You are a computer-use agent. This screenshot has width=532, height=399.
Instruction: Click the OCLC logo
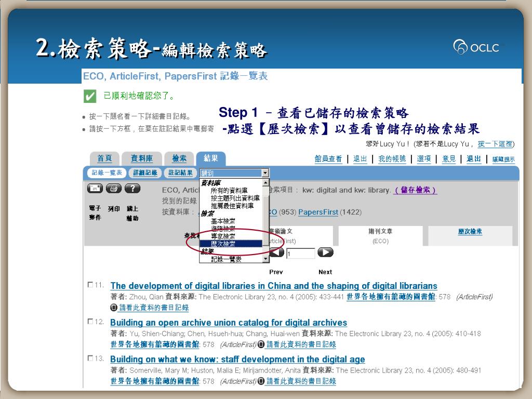point(476,47)
